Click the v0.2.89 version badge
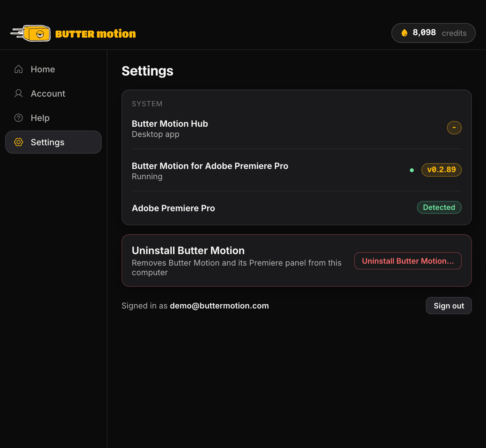Screen dimensions: 486x448 441,170
